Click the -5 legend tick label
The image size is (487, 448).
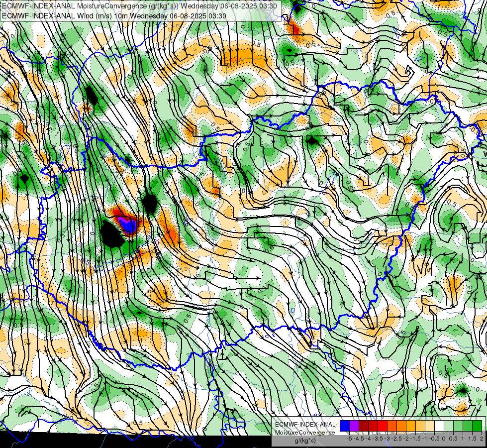click(x=349, y=439)
